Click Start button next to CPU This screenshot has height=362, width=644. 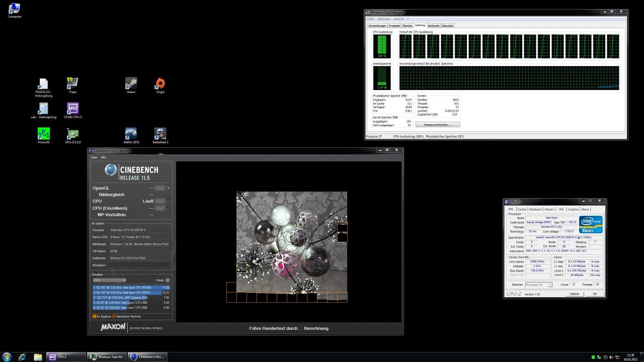[x=159, y=201]
